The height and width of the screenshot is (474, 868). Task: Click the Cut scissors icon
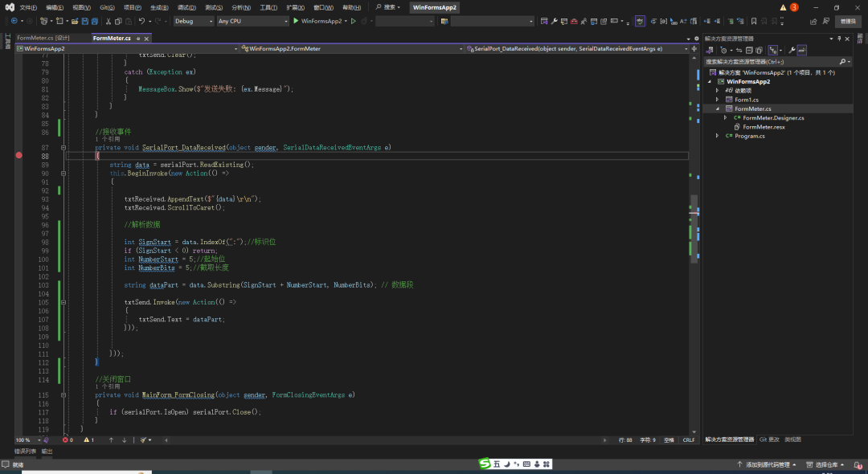(108, 21)
